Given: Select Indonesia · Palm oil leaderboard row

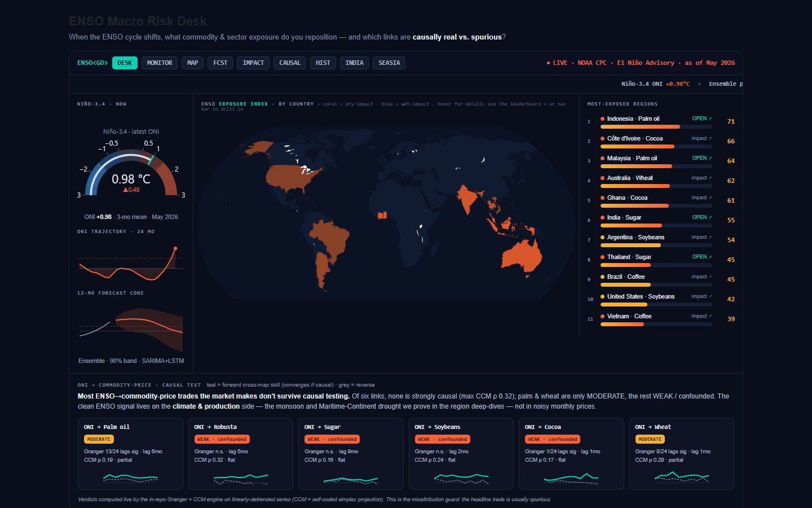Looking at the screenshot, I should click(x=661, y=121).
